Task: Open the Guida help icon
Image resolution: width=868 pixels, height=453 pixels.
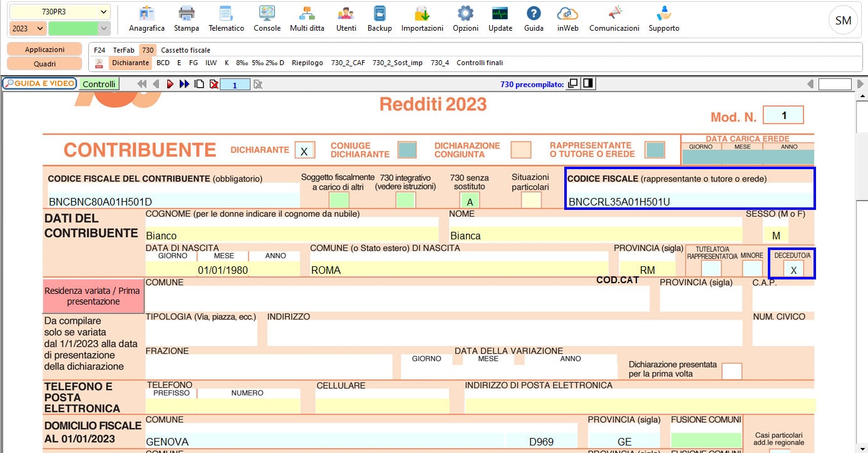Action: [534, 19]
